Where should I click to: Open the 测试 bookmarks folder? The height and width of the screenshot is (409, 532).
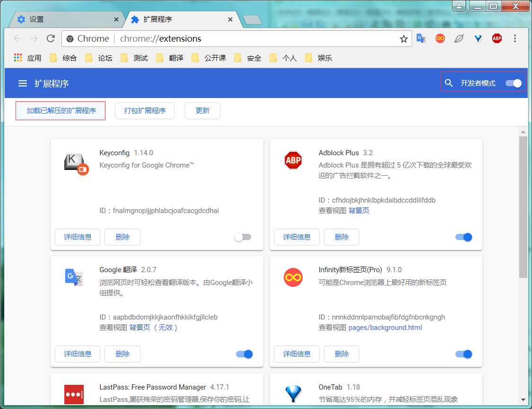coord(134,58)
